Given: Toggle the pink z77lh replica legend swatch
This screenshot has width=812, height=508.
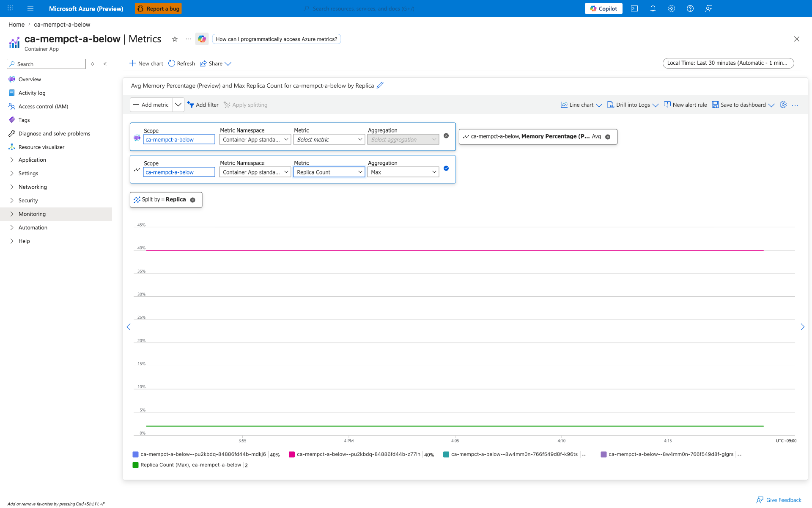Looking at the screenshot, I should (292, 454).
